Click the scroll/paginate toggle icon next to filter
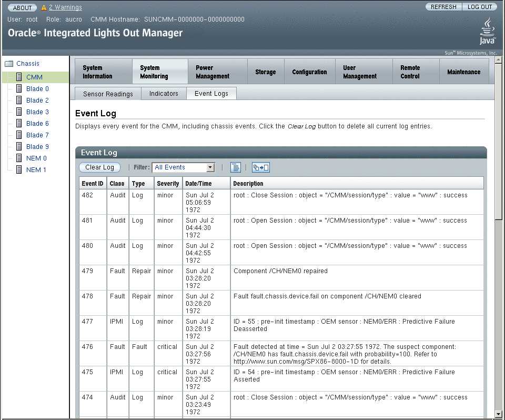This screenshot has height=420, width=505. (x=260, y=167)
